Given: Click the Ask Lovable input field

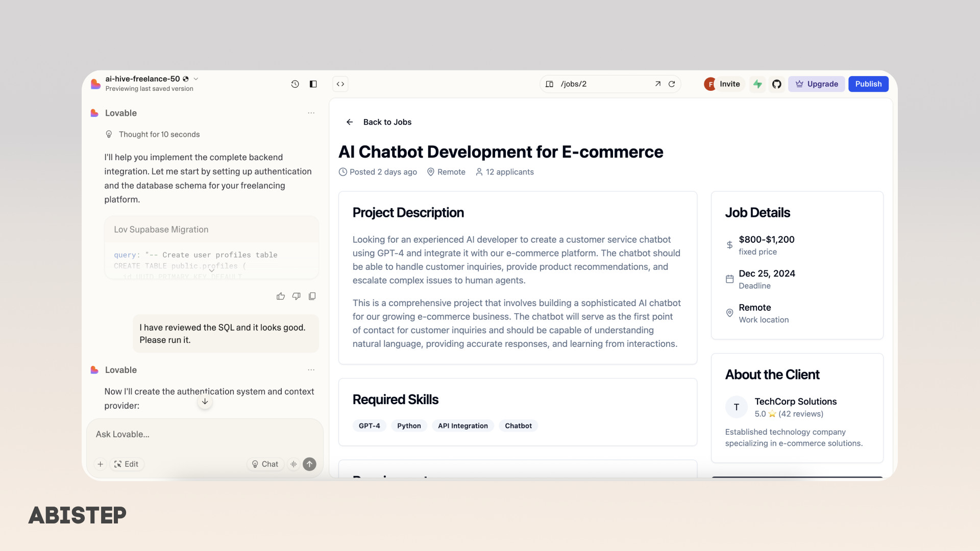Looking at the screenshot, I should (204, 435).
